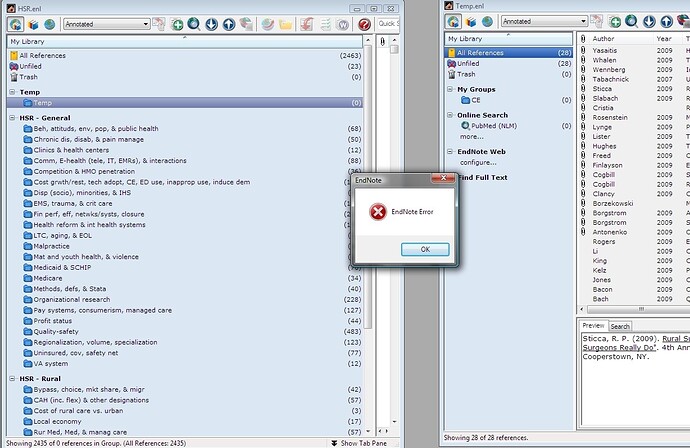Switch HSR window to Online Search mode globe
Image resolution: width=690 pixels, height=448 pixels.
[x=49, y=24]
